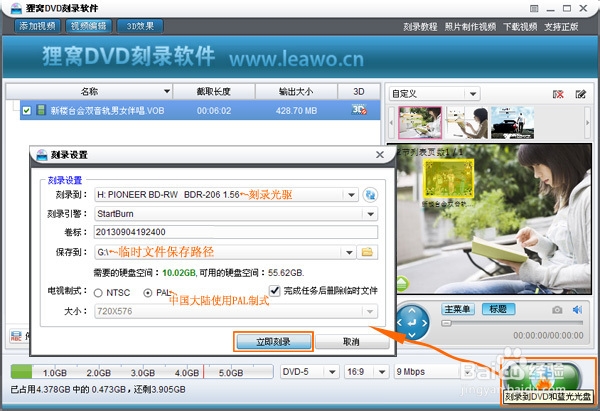Open the 添加视频 add video button

37,26
